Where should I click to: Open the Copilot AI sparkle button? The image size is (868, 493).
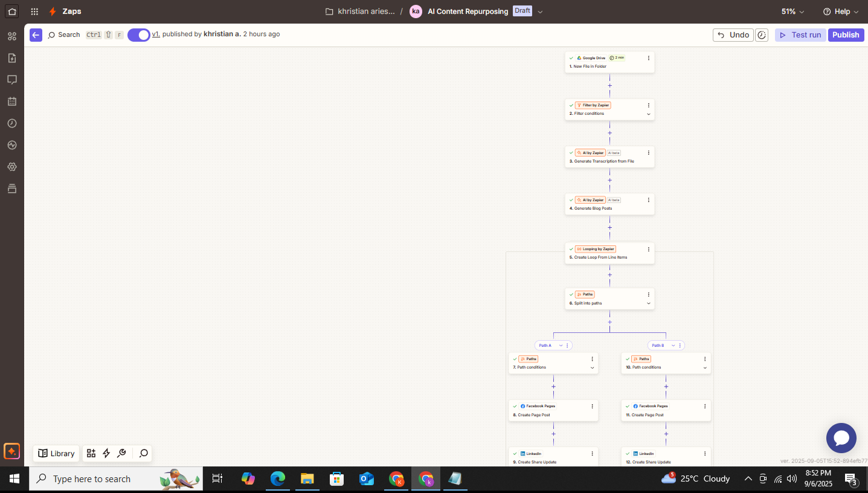click(11, 451)
